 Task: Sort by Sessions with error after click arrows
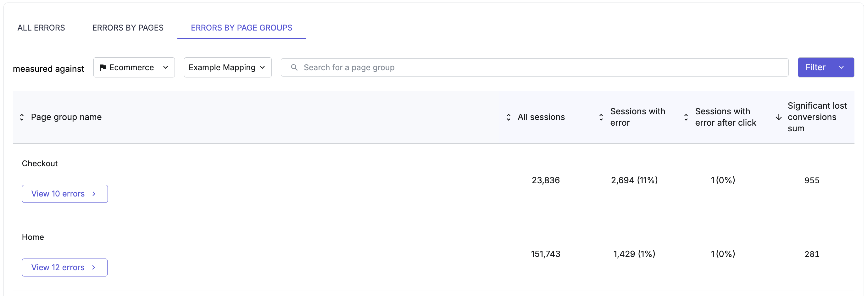[686, 117]
